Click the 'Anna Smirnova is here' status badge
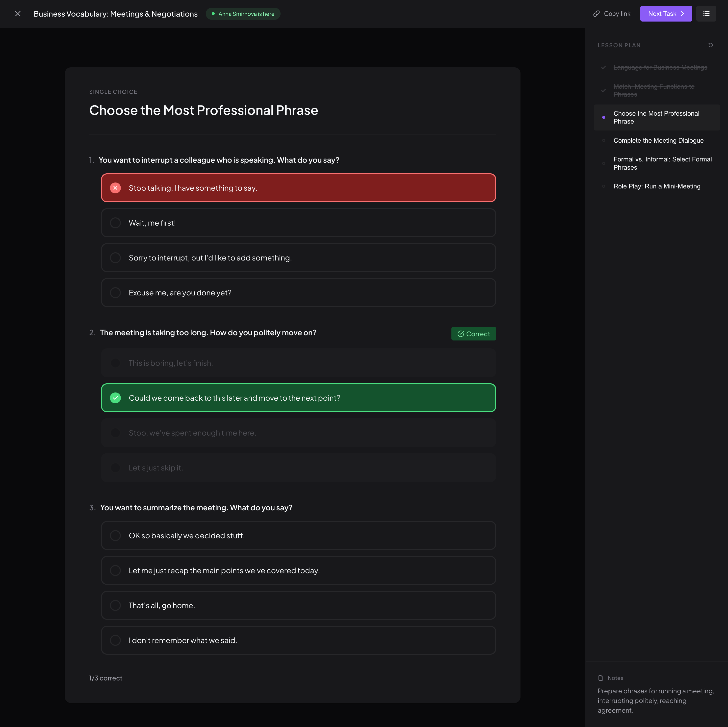 tap(243, 14)
